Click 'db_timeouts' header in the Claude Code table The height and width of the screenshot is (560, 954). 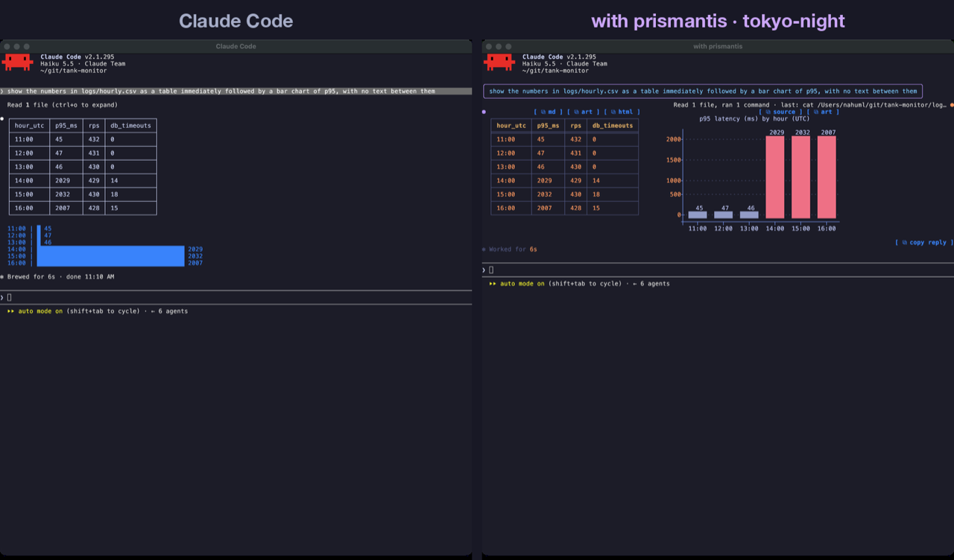coord(131,126)
